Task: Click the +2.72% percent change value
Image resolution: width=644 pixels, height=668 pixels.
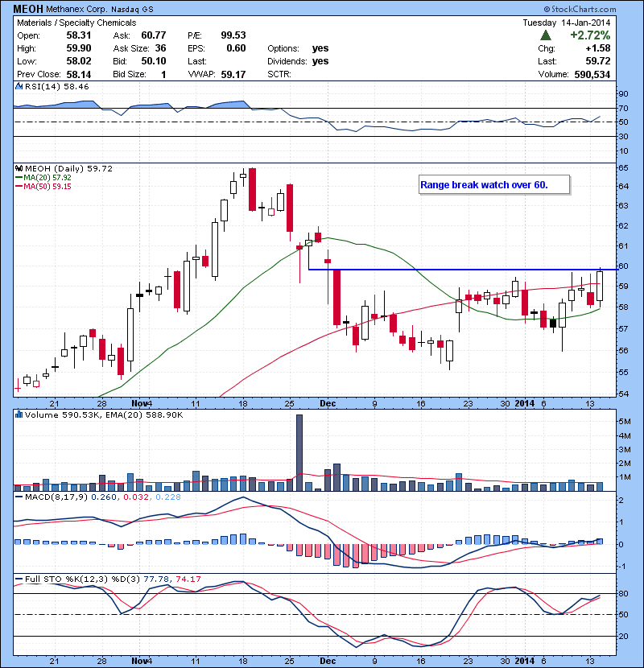Action: point(590,35)
